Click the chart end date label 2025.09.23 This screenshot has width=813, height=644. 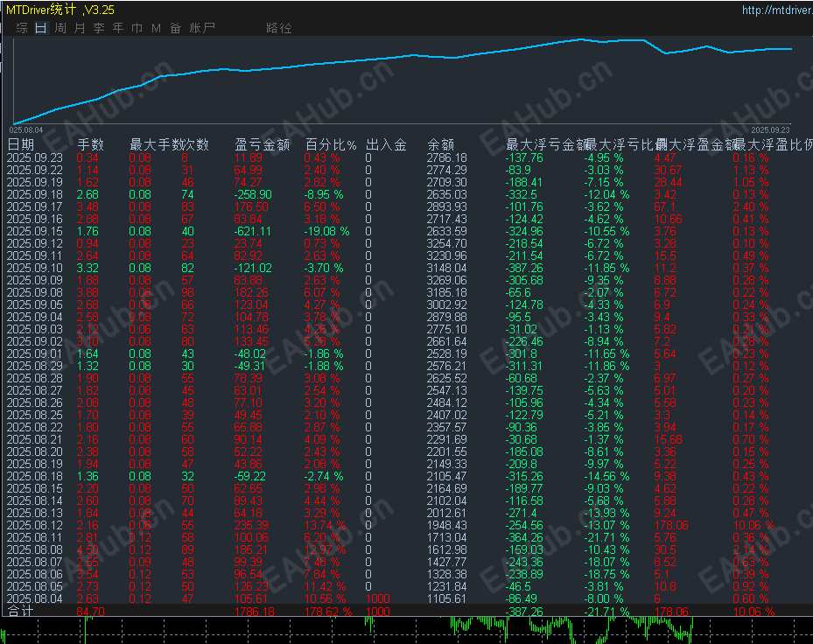click(770, 129)
